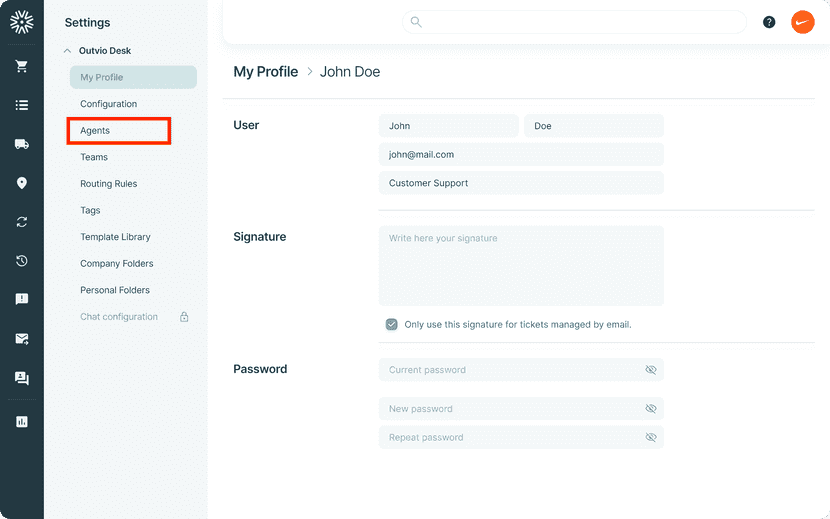Screen dimensions: 830x519
Task: Toggle email-only signature checkbox
Action: point(392,325)
